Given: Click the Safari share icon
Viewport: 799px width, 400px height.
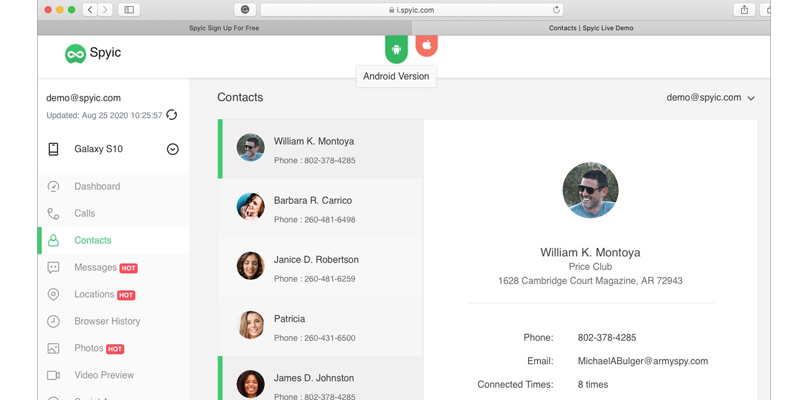Looking at the screenshot, I should click(x=744, y=10).
